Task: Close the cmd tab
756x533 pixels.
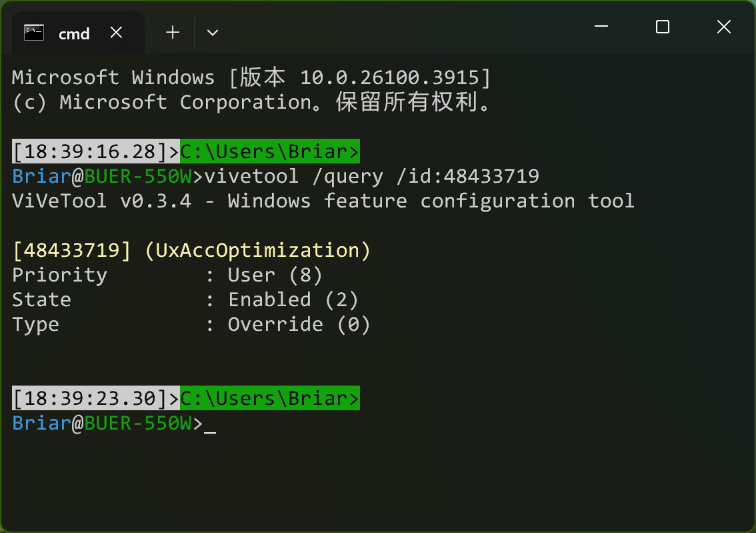Action: 116,33
